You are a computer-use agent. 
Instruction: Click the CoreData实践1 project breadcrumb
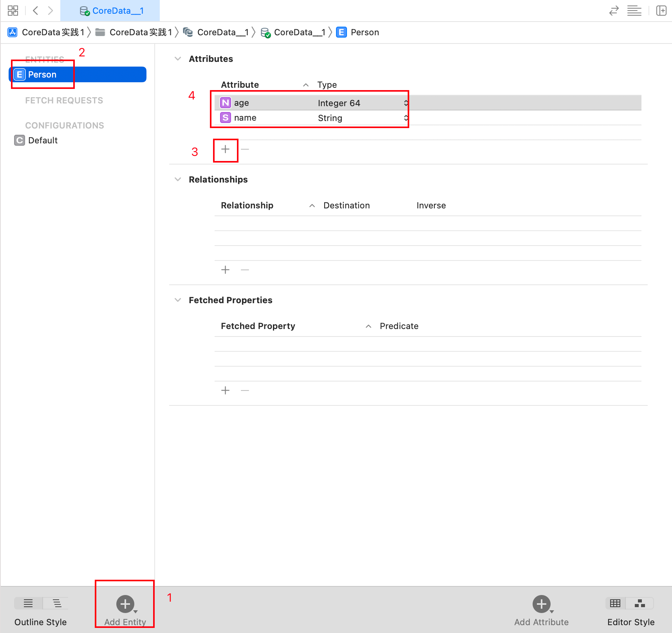[x=46, y=32]
